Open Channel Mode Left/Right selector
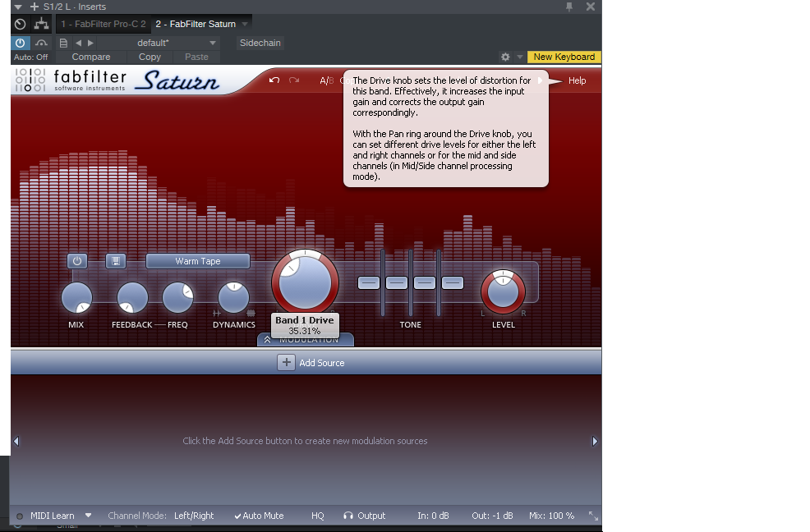The width and height of the screenshot is (810, 532). pyautogui.click(x=194, y=516)
